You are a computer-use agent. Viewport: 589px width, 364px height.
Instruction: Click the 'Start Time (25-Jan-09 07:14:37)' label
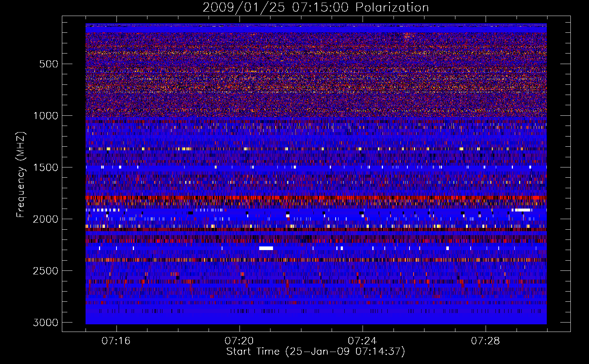(x=316, y=352)
